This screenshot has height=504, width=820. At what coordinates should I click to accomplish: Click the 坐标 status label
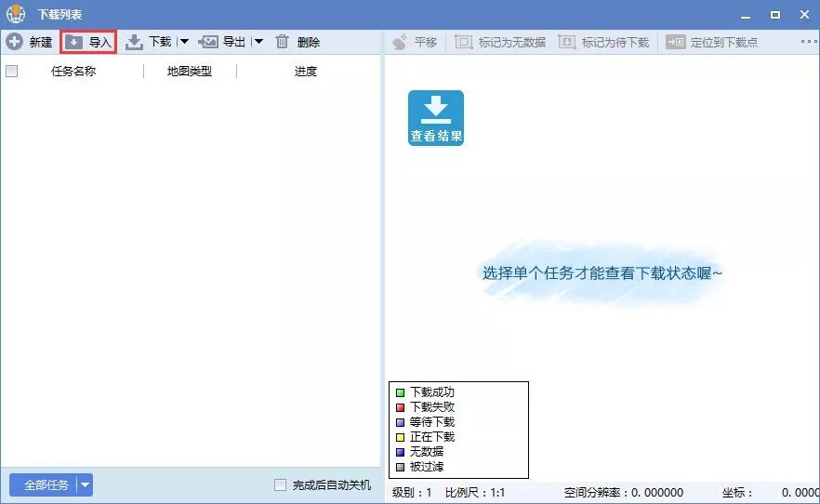pos(737,493)
